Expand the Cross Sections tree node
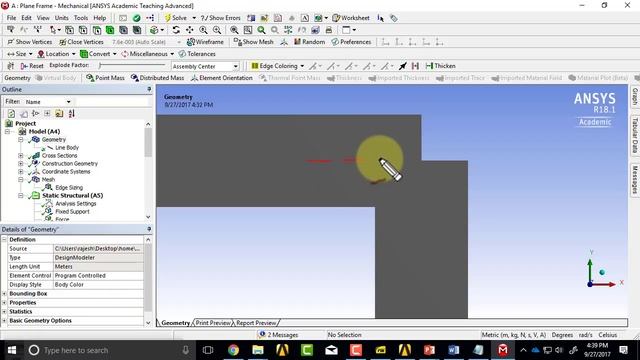This screenshot has width=640, height=360. (21, 156)
